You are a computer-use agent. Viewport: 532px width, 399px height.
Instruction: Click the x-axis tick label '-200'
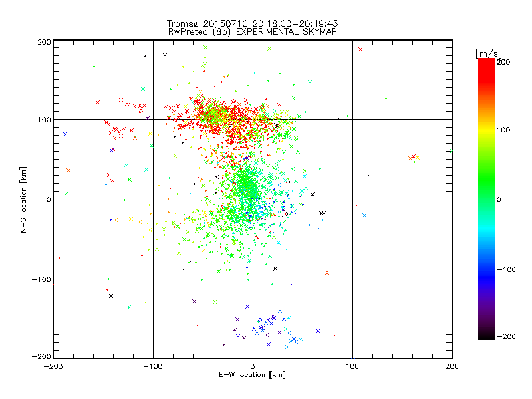[x=53, y=366]
